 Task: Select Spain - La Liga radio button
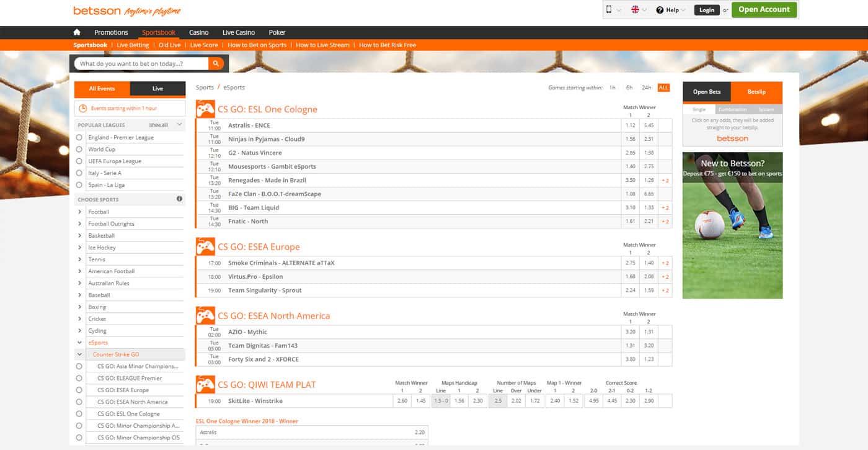79,185
